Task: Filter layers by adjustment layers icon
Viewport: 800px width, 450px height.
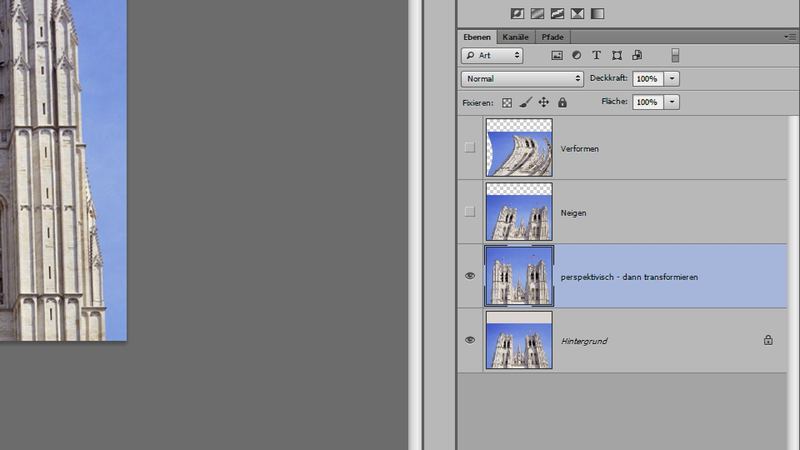Action: coord(577,55)
